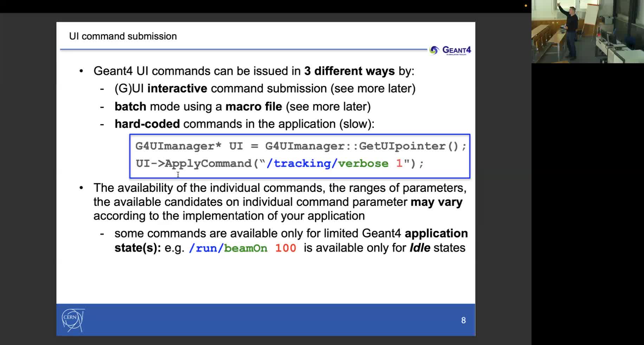The height and width of the screenshot is (345, 644).
Task: Click the text cursor in the code box
Action: click(178, 175)
